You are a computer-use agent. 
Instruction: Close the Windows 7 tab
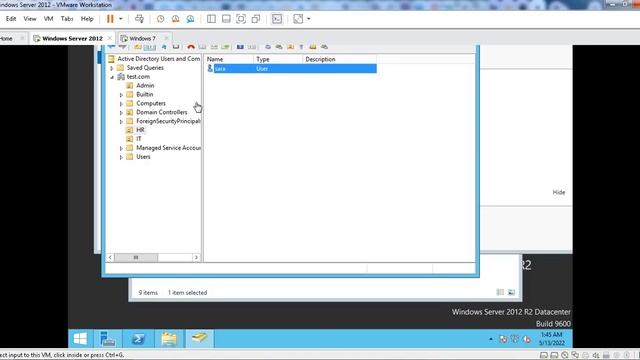166,38
